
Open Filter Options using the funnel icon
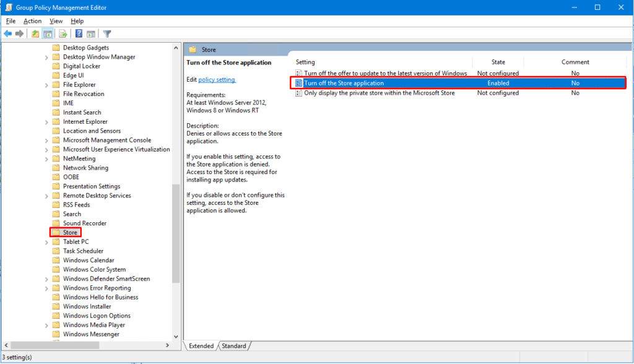click(106, 33)
